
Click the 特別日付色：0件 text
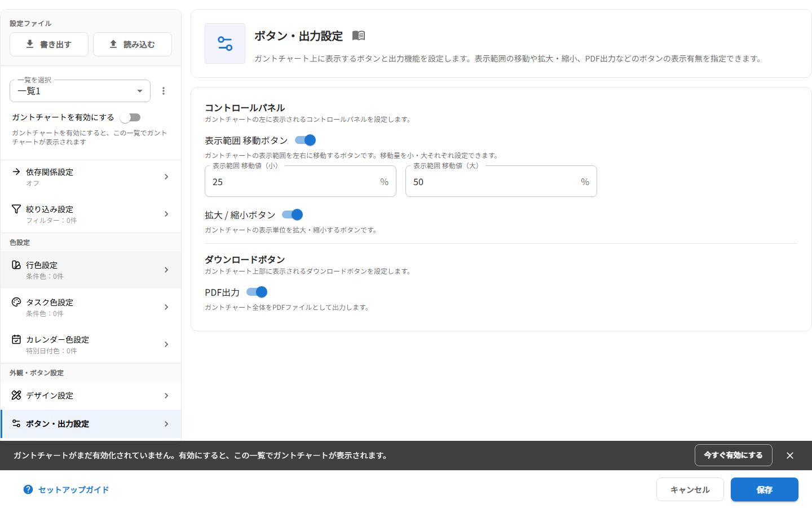[51, 351]
